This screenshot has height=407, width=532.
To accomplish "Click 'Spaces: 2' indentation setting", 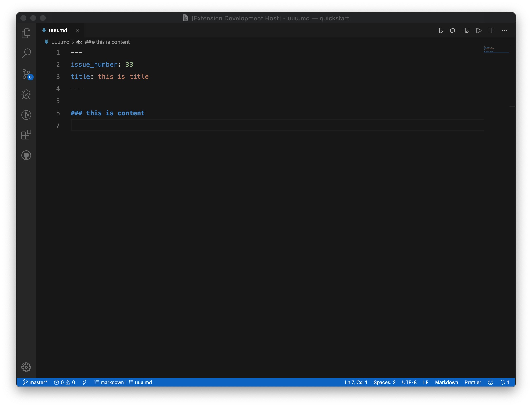I will pyautogui.click(x=384, y=382).
